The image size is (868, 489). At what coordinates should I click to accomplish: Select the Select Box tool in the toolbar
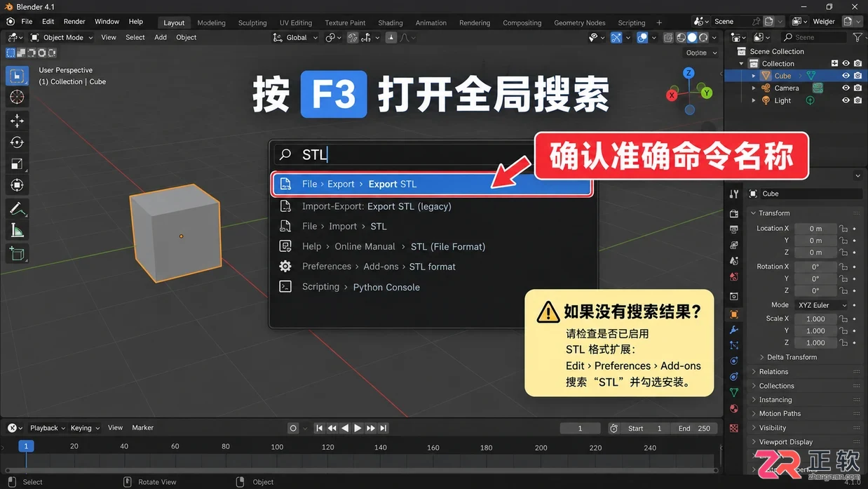17,76
